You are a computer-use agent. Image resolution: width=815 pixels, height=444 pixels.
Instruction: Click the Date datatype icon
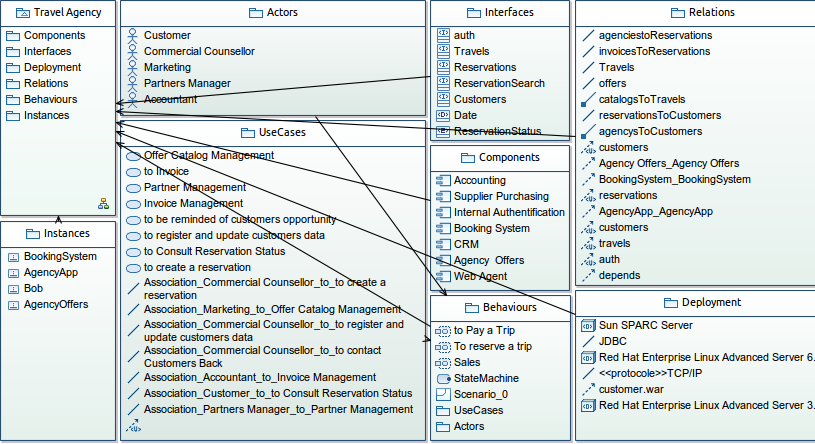tap(443, 115)
